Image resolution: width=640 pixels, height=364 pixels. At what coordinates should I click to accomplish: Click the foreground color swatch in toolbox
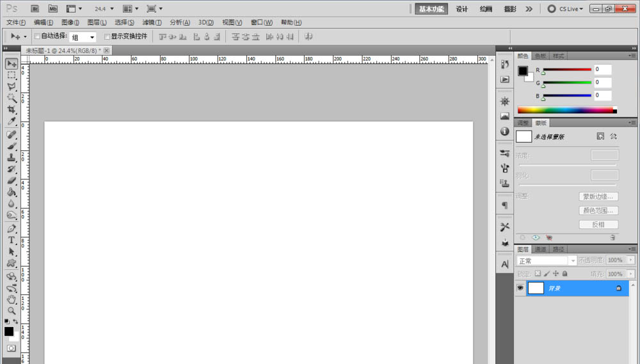pyautogui.click(x=8, y=331)
